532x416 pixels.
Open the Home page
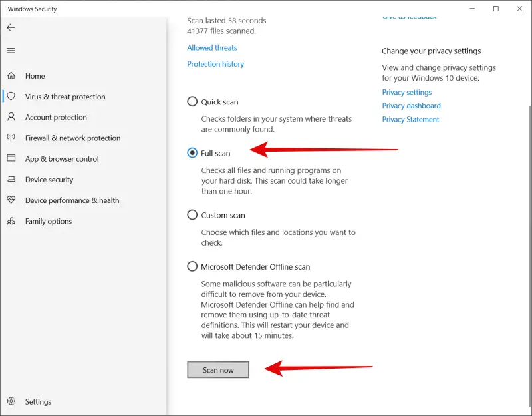(x=35, y=76)
